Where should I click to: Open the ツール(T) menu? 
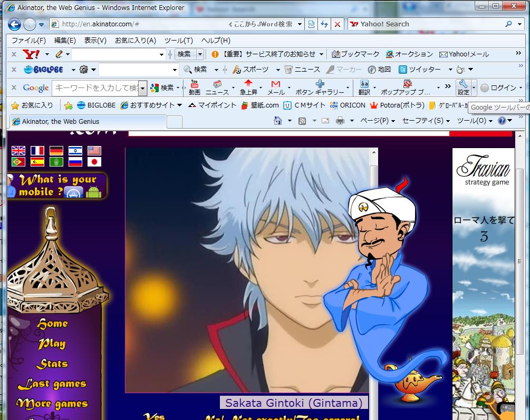pyautogui.click(x=178, y=41)
